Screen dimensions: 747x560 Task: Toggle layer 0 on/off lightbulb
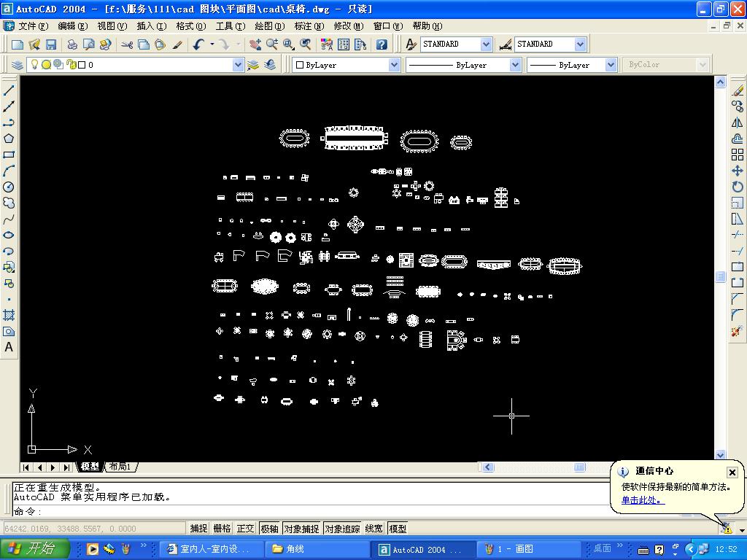coord(34,64)
